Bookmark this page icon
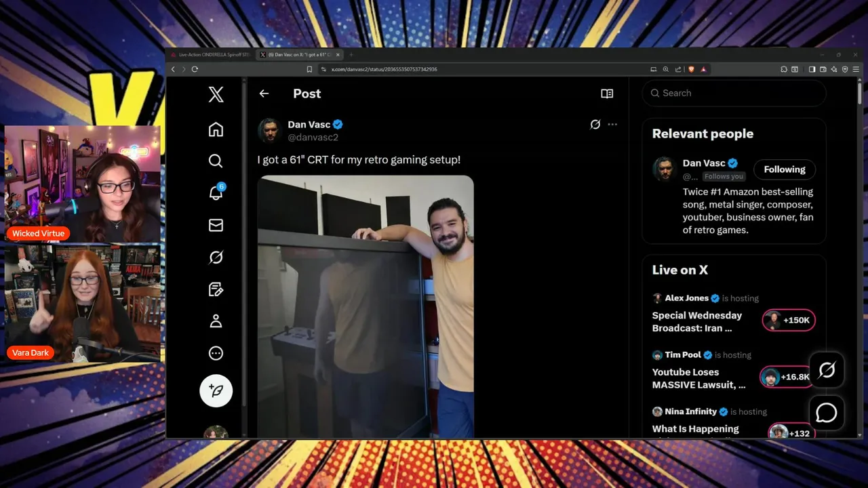Screen dimensions: 868x488 [309, 69]
